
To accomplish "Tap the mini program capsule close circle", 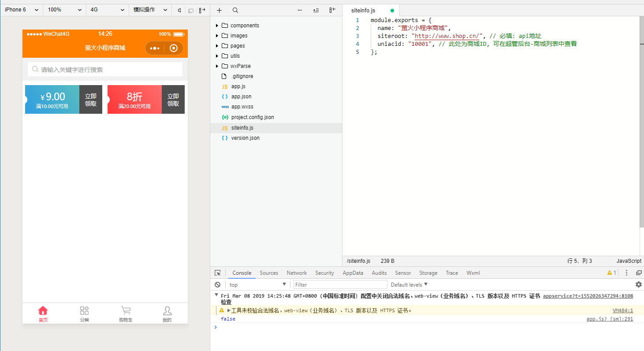I will [x=174, y=48].
